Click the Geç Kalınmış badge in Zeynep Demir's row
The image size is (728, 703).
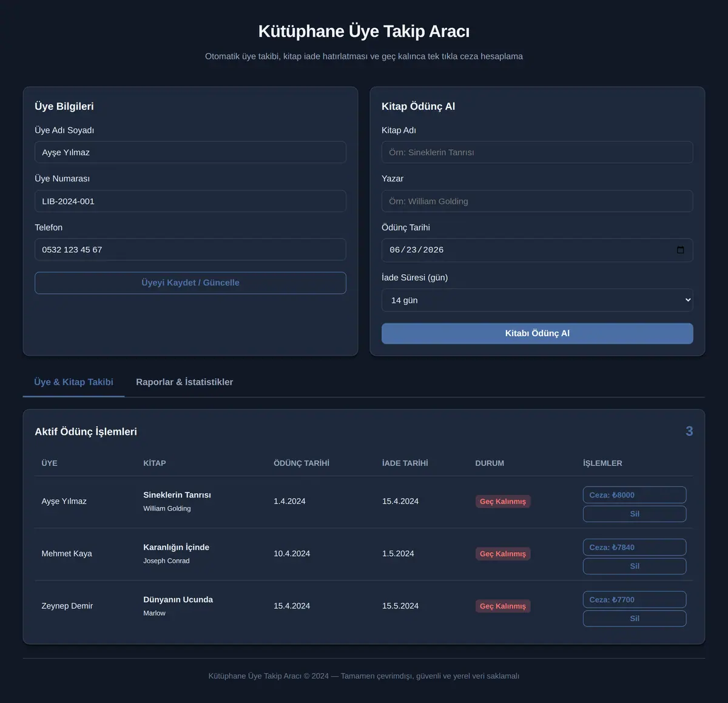click(x=503, y=606)
